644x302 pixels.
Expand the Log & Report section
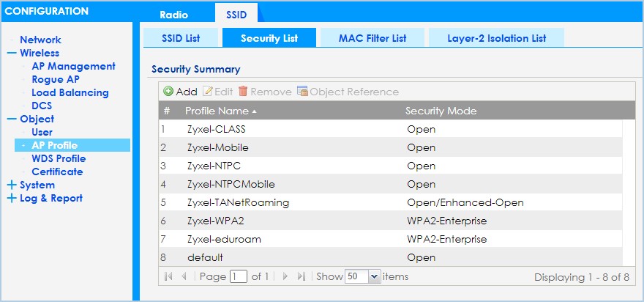(x=12, y=199)
